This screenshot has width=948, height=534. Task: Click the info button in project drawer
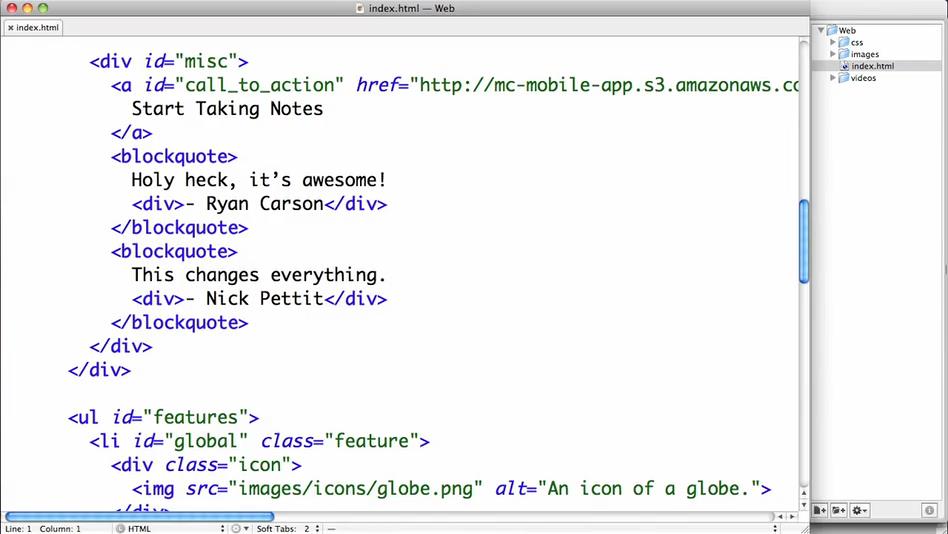[929, 510]
